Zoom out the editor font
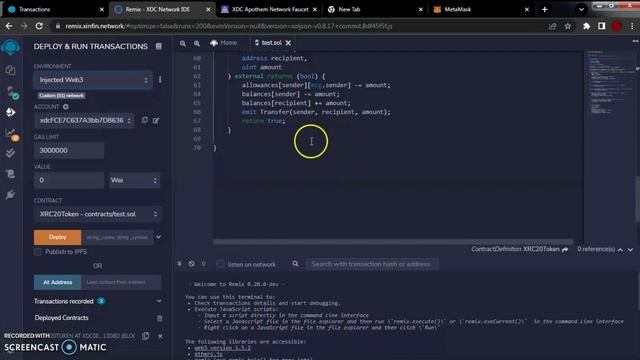This screenshot has width=640, height=360. (183, 43)
